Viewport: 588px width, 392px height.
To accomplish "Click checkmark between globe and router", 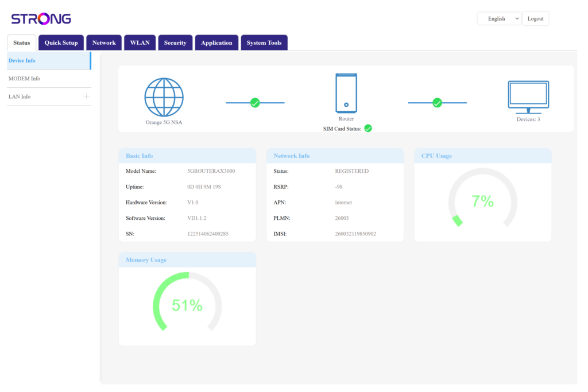I will pos(255,103).
